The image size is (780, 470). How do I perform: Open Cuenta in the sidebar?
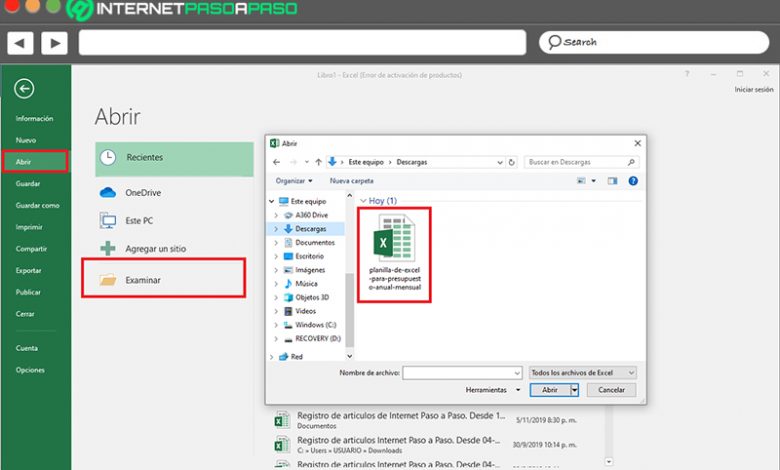pyautogui.click(x=26, y=348)
